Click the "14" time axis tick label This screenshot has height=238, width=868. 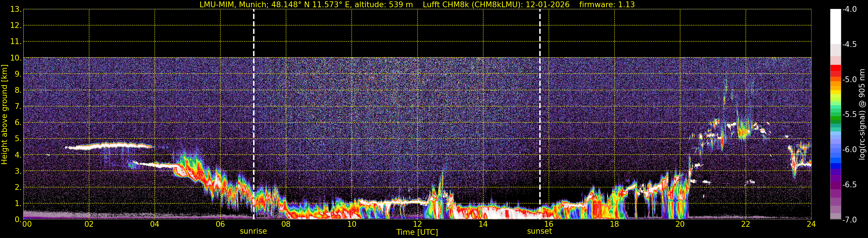click(483, 224)
